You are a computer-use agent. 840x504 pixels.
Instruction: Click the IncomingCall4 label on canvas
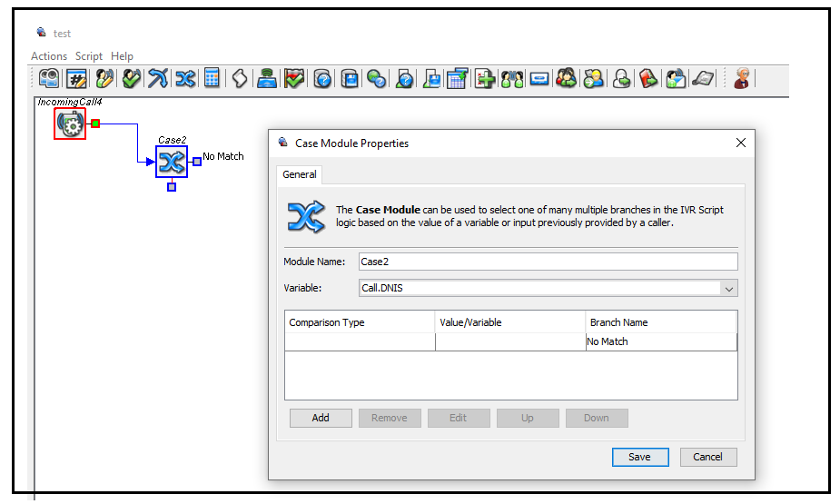[70, 102]
